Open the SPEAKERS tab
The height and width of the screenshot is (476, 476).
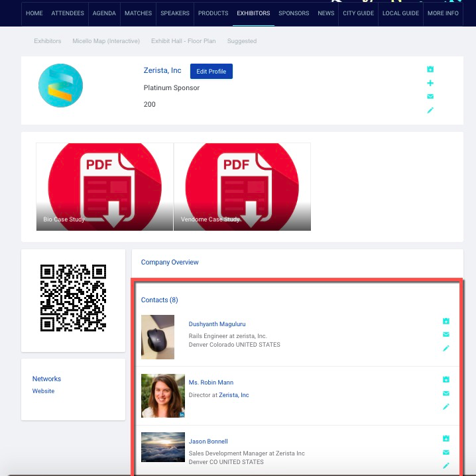point(175,13)
